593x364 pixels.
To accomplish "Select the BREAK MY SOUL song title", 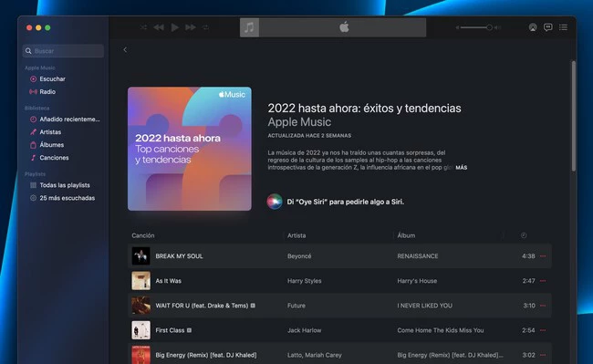I will [x=179, y=256].
